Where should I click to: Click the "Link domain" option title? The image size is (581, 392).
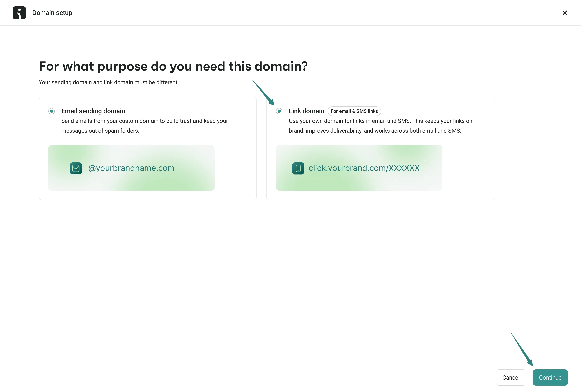[x=306, y=111]
